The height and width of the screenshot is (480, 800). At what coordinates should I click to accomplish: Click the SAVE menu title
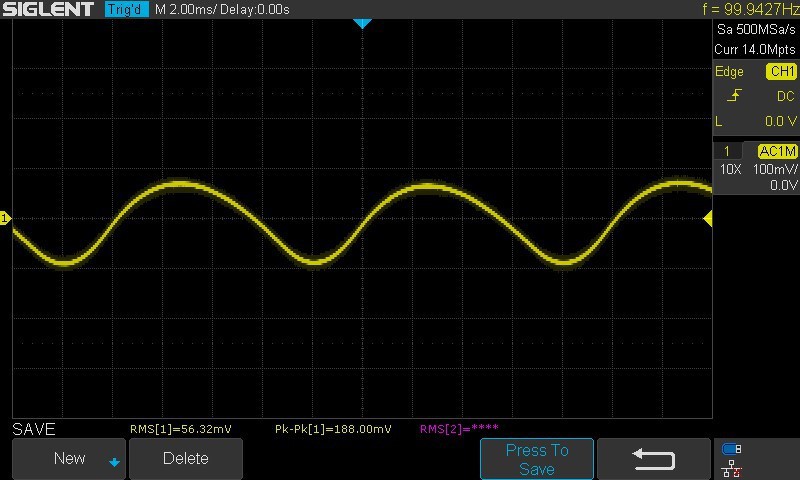[x=34, y=429]
